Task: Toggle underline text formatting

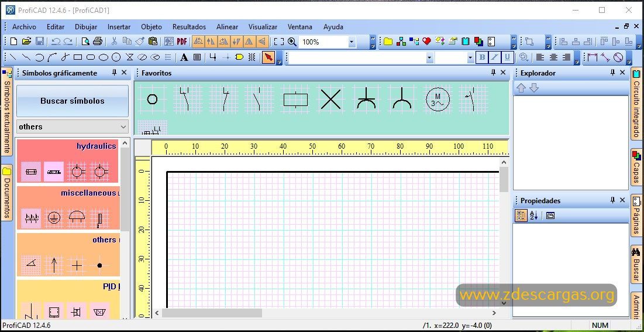Action: coord(508,57)
